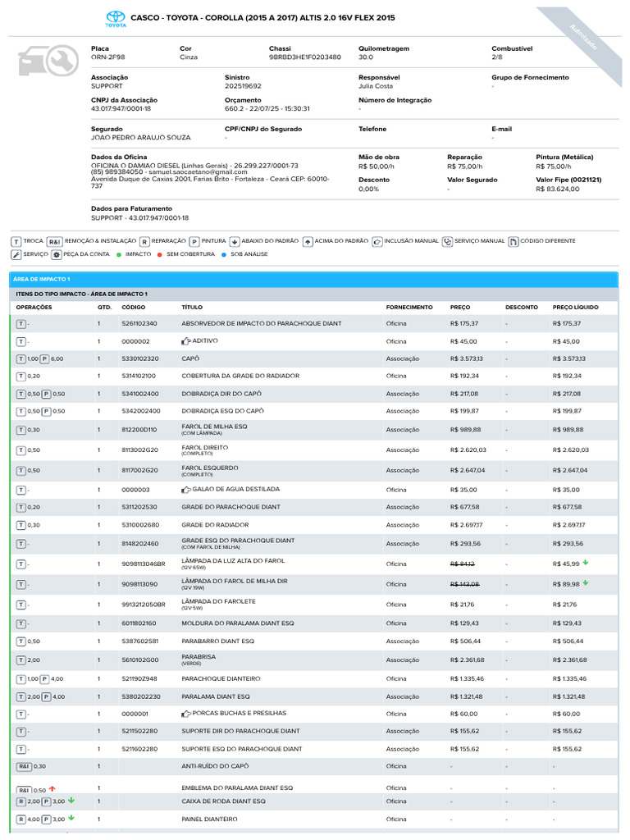Click the FAROL ESQUERDO price R$ 2.647,04
The height and width of the screenshot is (840, 630).
[468, 470]
